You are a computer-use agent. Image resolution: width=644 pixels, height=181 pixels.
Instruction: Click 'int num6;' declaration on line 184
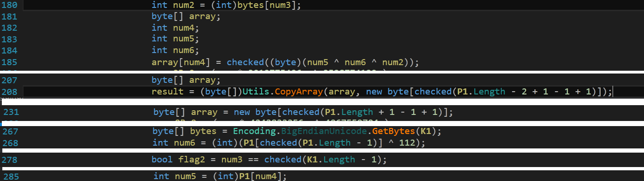[x=175, y=50]
